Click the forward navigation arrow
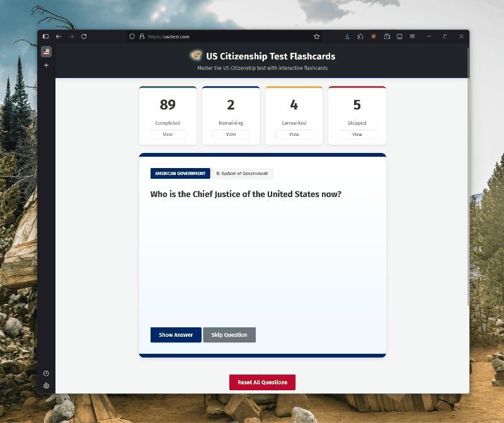 pyautogui.click(x=71, y=37)
